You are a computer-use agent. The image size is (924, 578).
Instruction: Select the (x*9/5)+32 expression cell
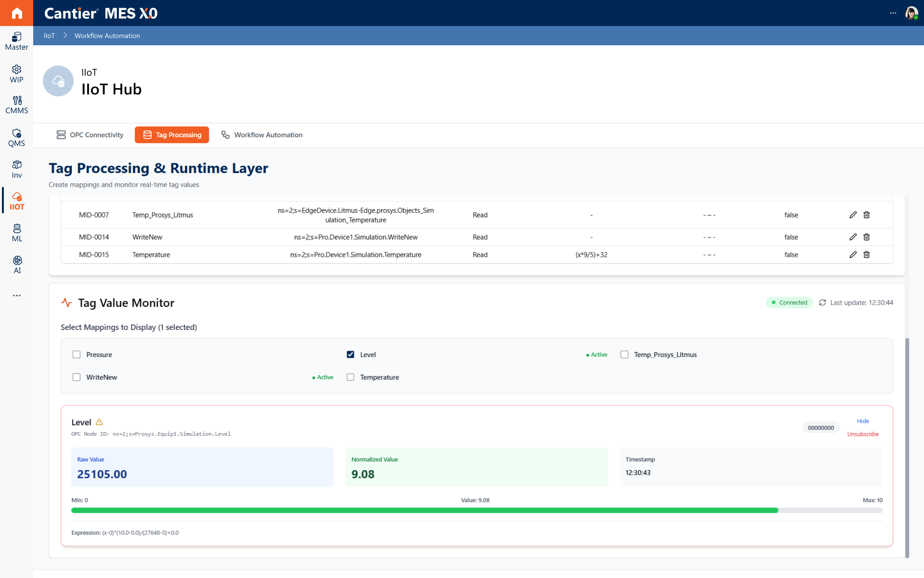[591, 255]
